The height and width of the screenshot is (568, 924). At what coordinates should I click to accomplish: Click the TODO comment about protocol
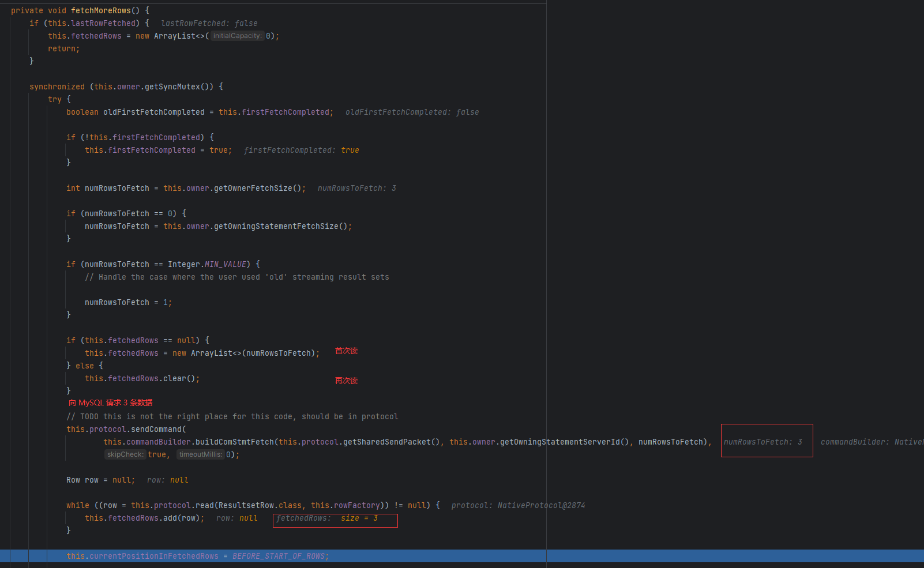pyautogui.click(x=232, y=416)
